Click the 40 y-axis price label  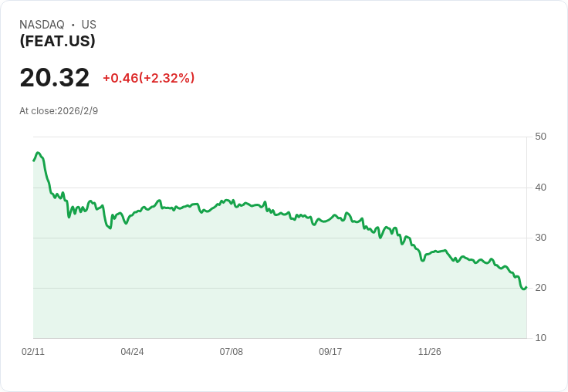540,188
